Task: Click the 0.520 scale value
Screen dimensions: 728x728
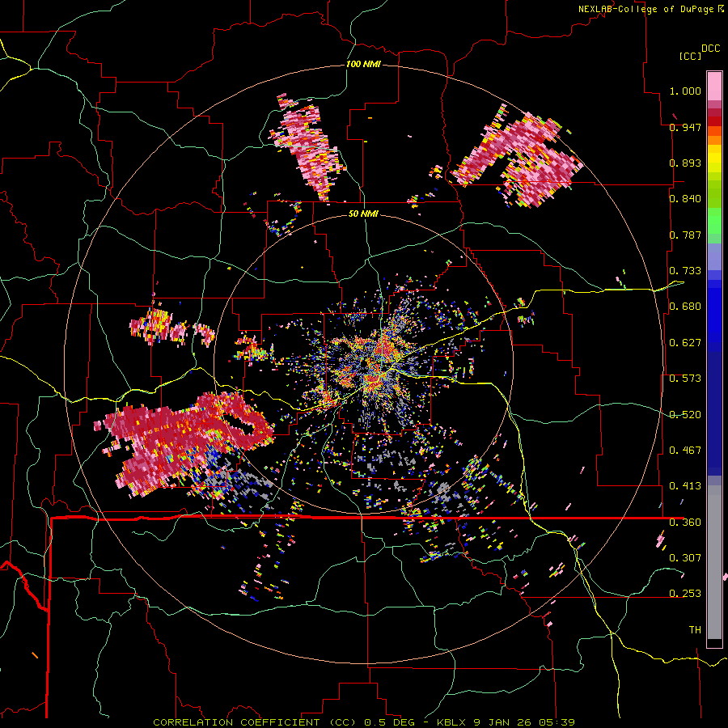Action: tap(685, 415)
